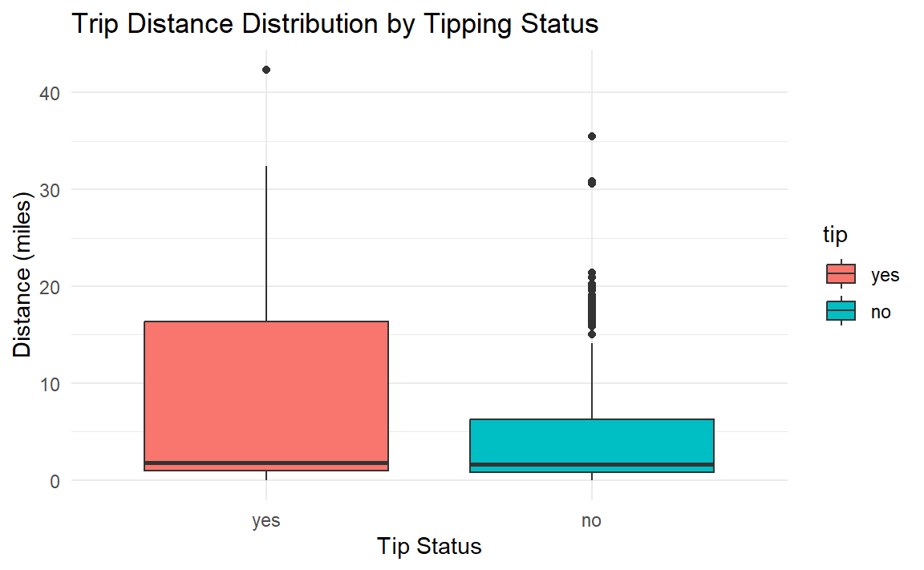Viewport: 924px width, 570px height.
Task: Click the teal 'no' legend swatch
Action: (x=841, y=311)
